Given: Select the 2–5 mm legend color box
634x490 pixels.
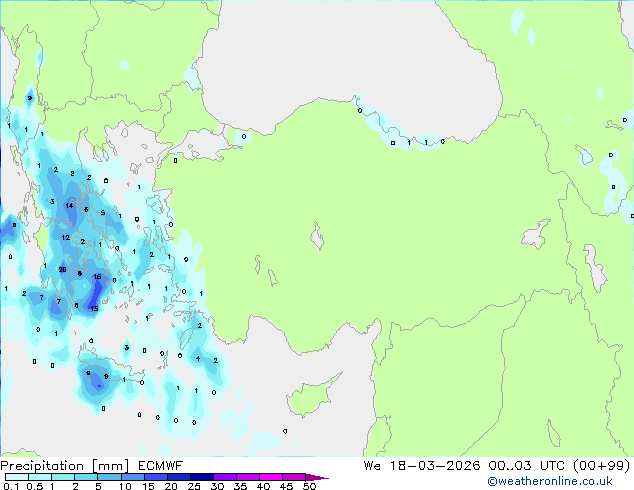Looking at the screenshot, I should [x=86, y=477].
